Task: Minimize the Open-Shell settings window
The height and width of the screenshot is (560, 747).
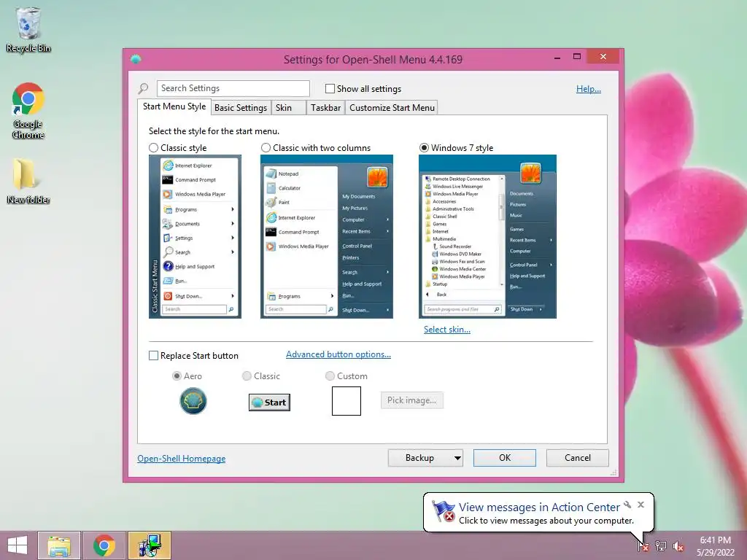Action: click(x=557, y=58)
